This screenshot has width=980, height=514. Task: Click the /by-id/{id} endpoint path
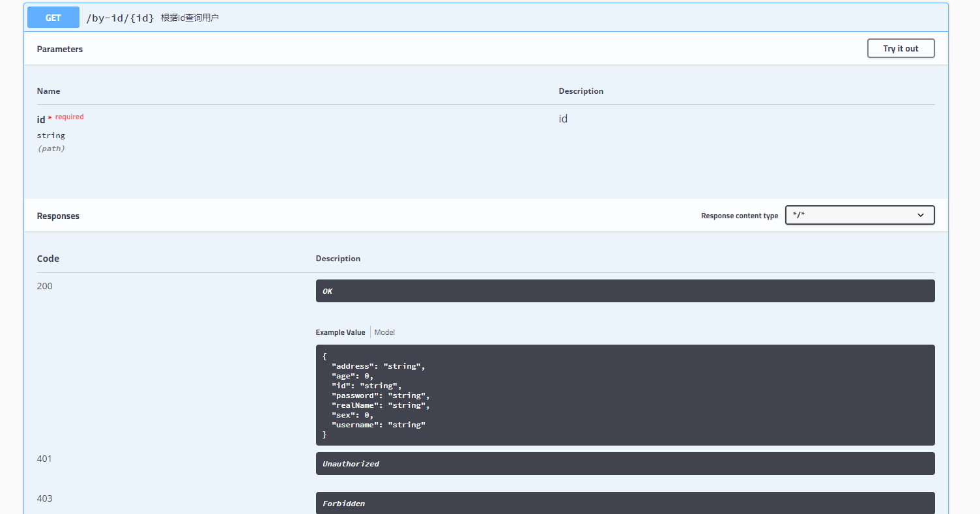[x=120, y=18]
